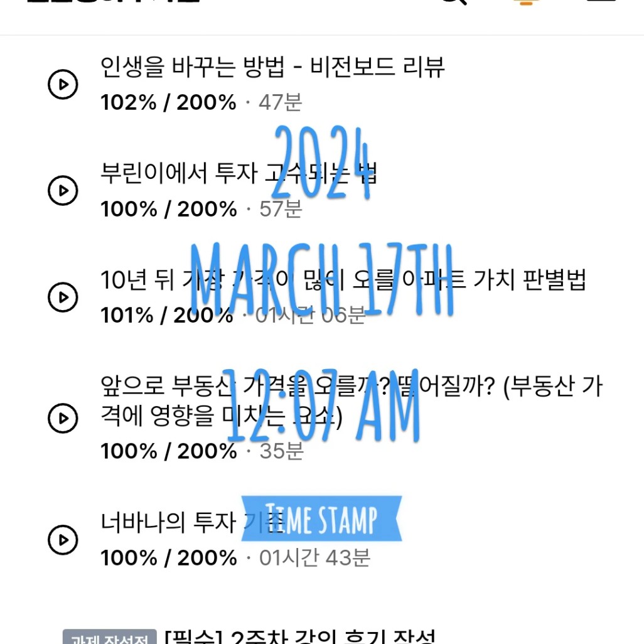This screenshot has height=644, width=644.
Task: Tap the gray 과제 작성전 status badge
Action: pos(110,637)
